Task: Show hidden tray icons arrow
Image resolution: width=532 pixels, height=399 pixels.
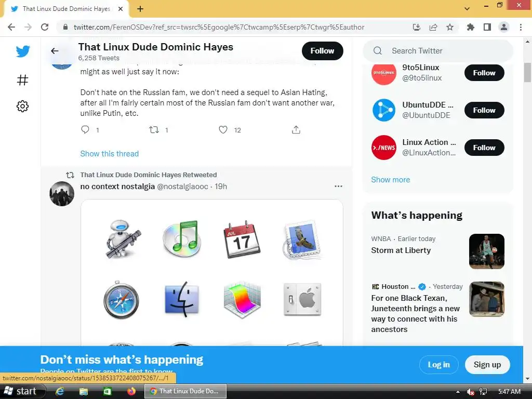Action: [x=458, y=392]
